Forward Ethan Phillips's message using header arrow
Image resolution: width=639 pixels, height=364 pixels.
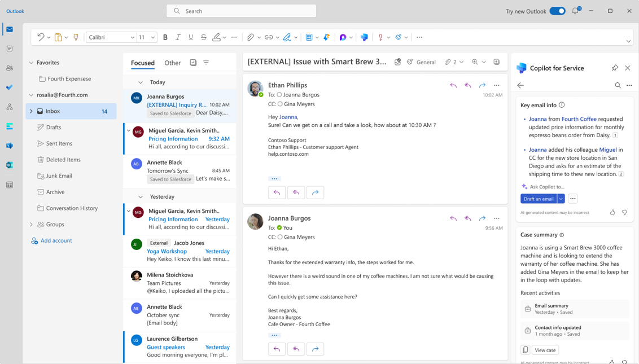click(482, 85)
